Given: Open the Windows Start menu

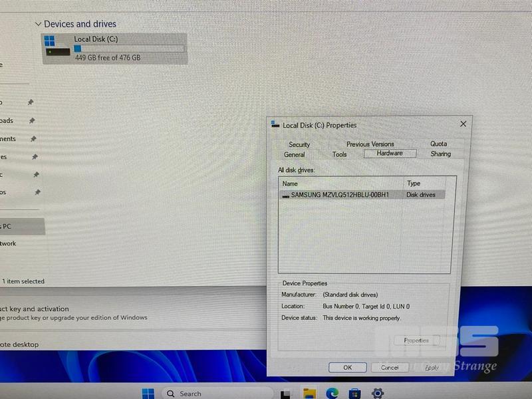Looking at the screenshot, I should [148, 394].
